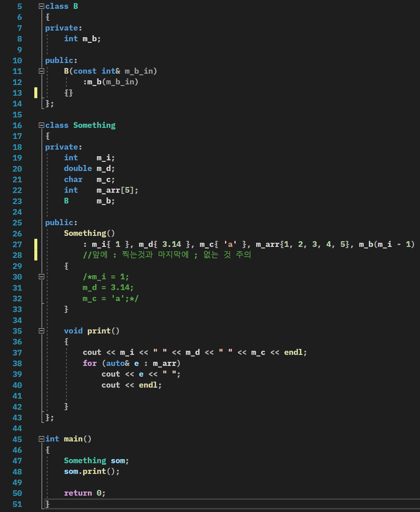Click 'm_arr[5];' declaration on line 22
The height and width of the screenshot is (512, 420).
[x=117, y=190]
